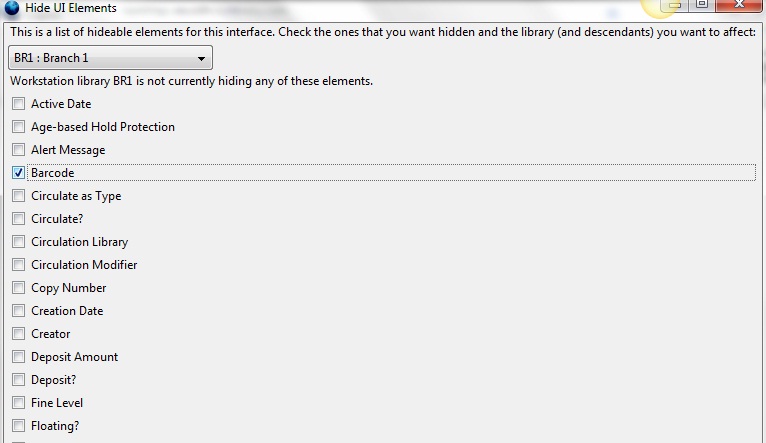Check the Deposit Amount checkbox
Viewport: 766px width, 443px height.
click(x=19, y=357)
